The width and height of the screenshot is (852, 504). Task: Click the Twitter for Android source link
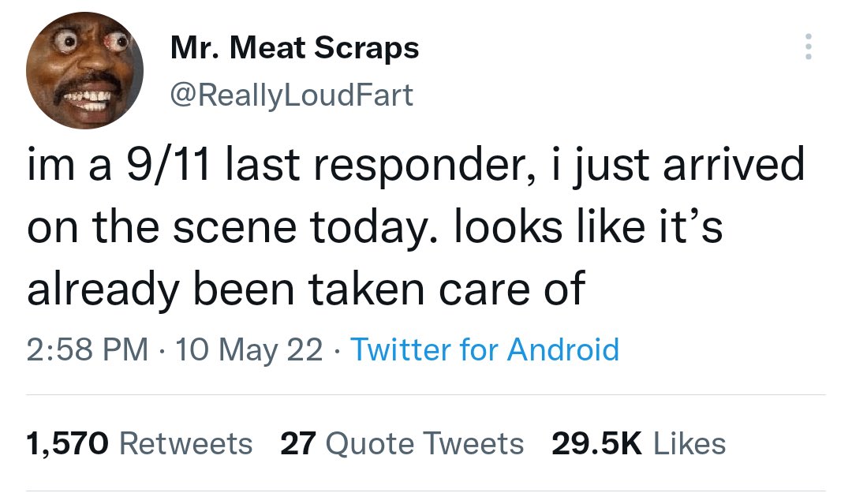point(484,349)
